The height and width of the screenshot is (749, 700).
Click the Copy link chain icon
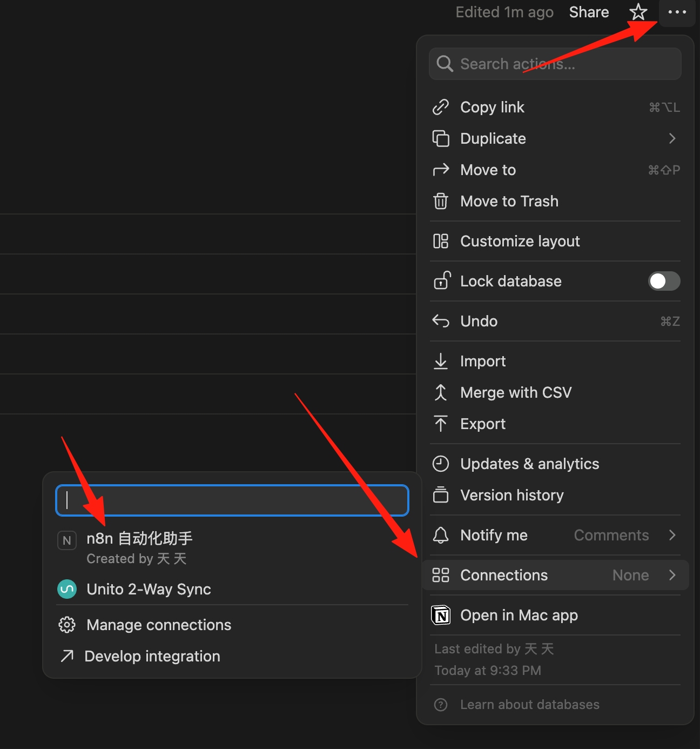coord(441,107)
